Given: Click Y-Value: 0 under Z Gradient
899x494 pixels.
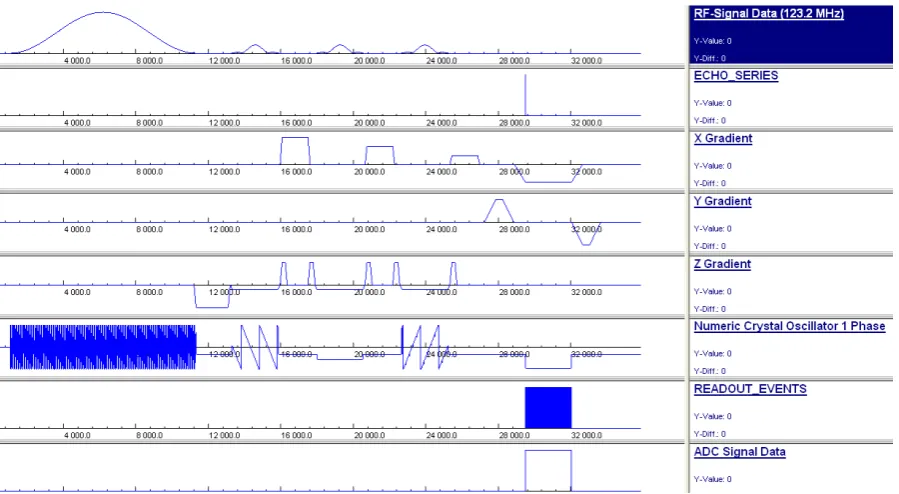Looking at the screenshot, I should coord(713,292).
